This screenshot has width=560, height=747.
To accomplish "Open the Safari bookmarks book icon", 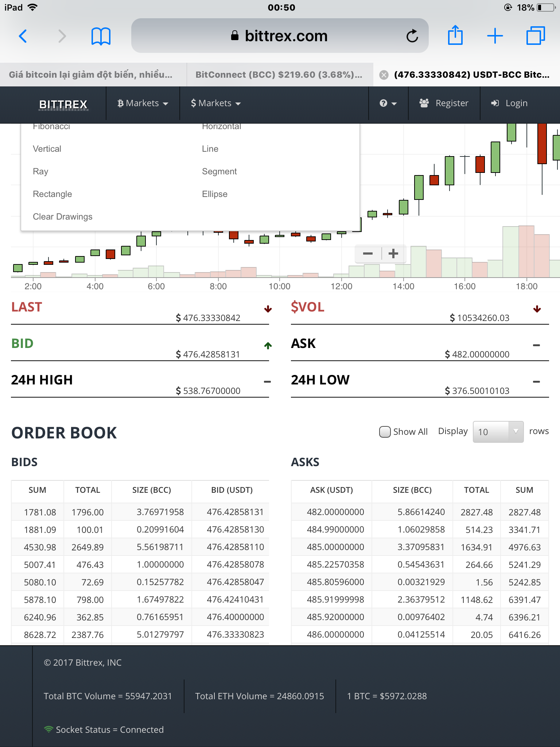I will (x=101, y=36).
